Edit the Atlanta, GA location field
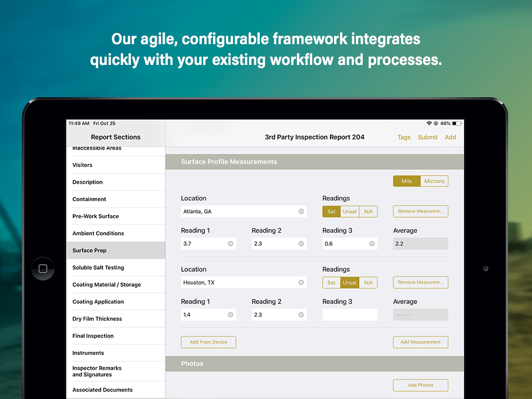The image size is (532, 399). click(244, 211)
